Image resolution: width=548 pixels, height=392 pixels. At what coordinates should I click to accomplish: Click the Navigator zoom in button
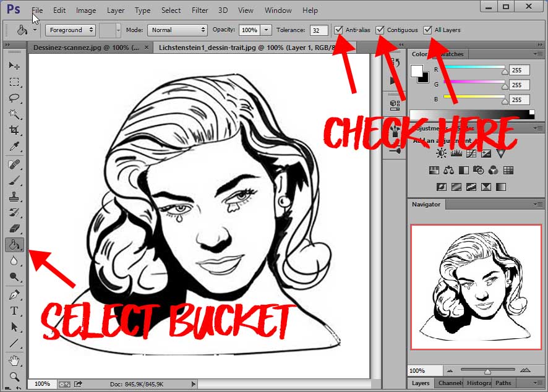(525, 370)
